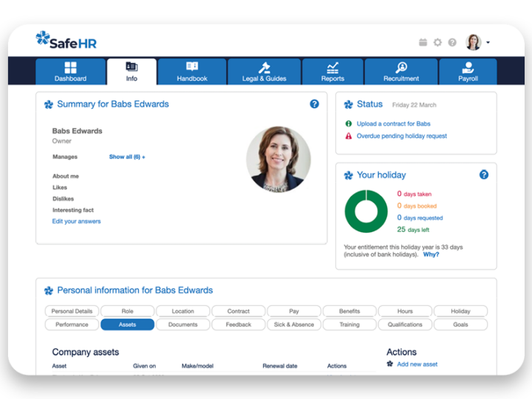Click the Add new asset link
532x399 pixels.
(417, 364)
